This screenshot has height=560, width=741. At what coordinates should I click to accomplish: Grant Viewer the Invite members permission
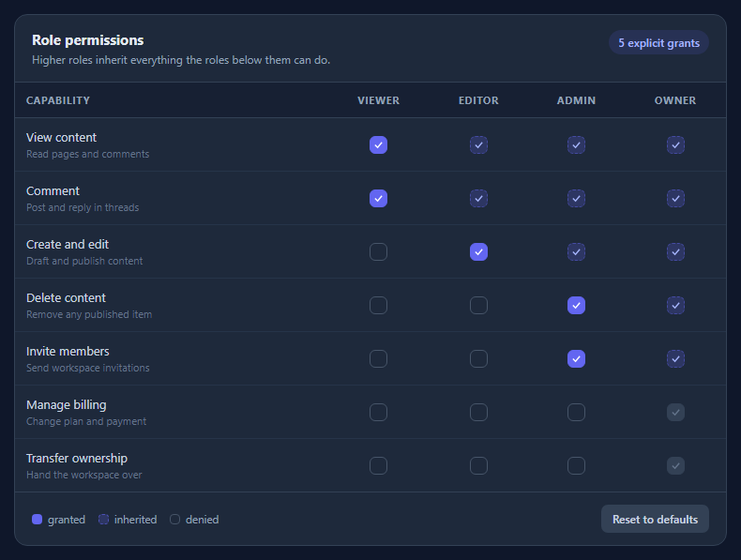tap(378, 358)
